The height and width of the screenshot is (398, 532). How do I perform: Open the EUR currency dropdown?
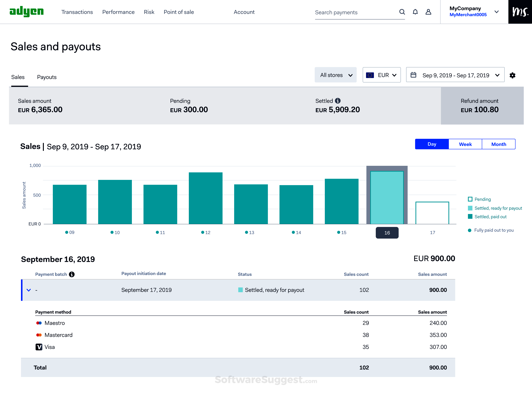(381, 75)
